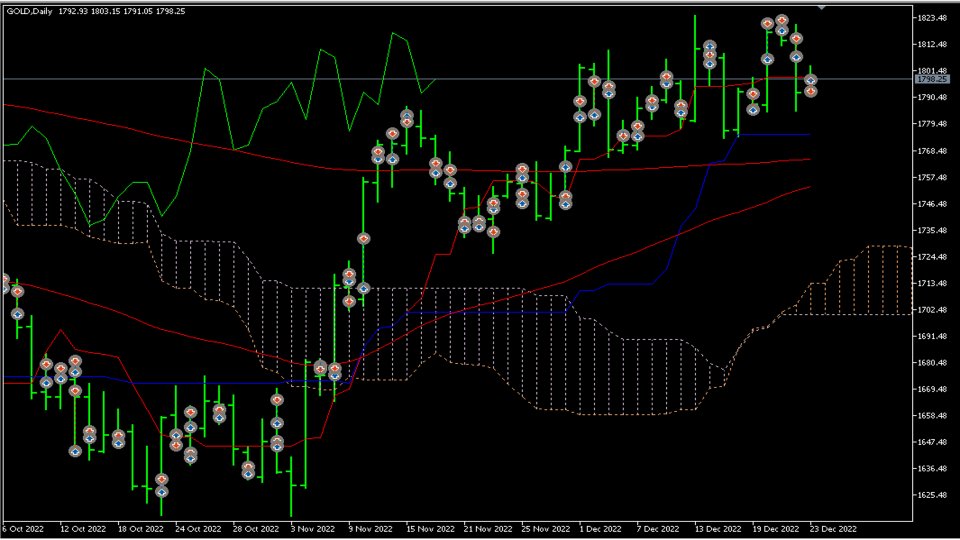Image resolution: width=960 pixels, height=540 pixels.
Task: Click the 12 Oct 2022 date label
Action: coord(83,529)
